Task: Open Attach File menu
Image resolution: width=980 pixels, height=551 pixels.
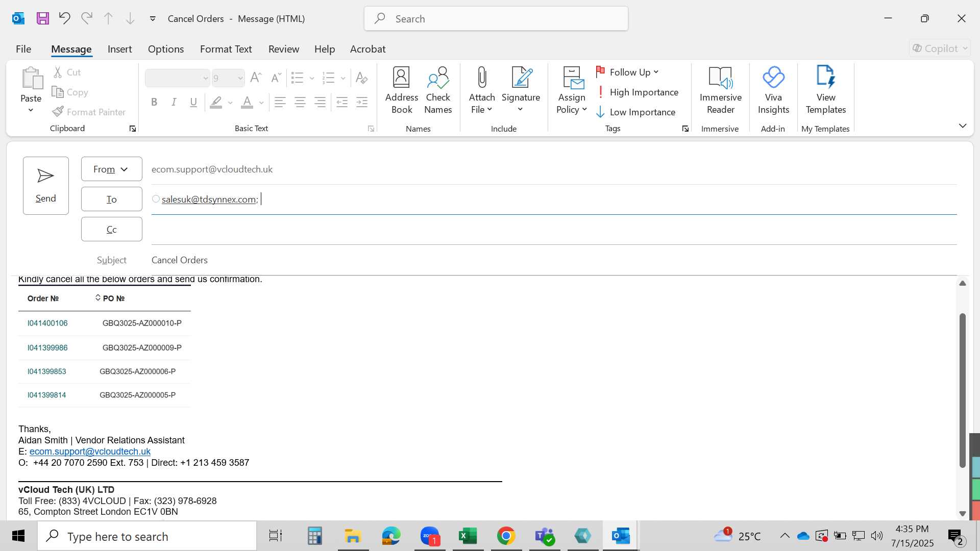Action: pos(482,91)
